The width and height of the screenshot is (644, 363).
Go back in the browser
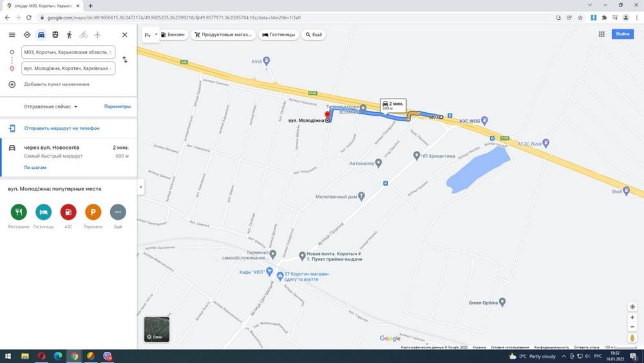7,17
